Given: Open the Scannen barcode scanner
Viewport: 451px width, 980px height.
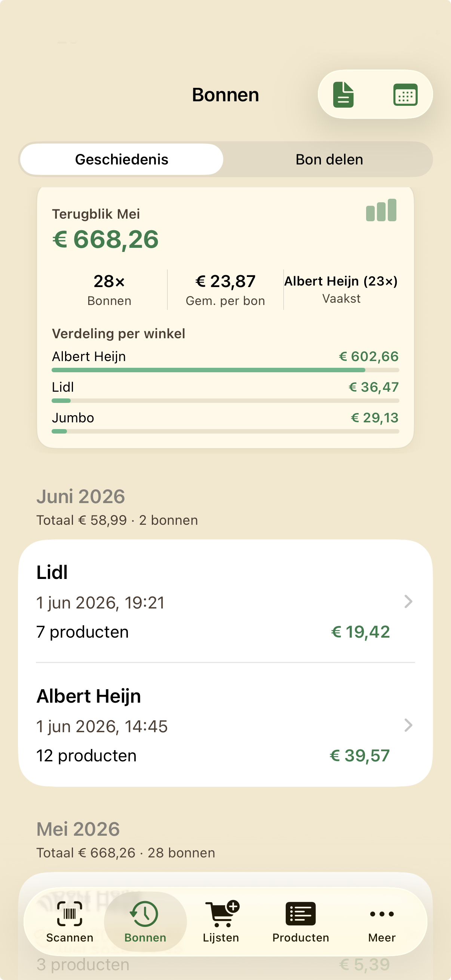Looking at the screenshot, I should click(70, 921).
